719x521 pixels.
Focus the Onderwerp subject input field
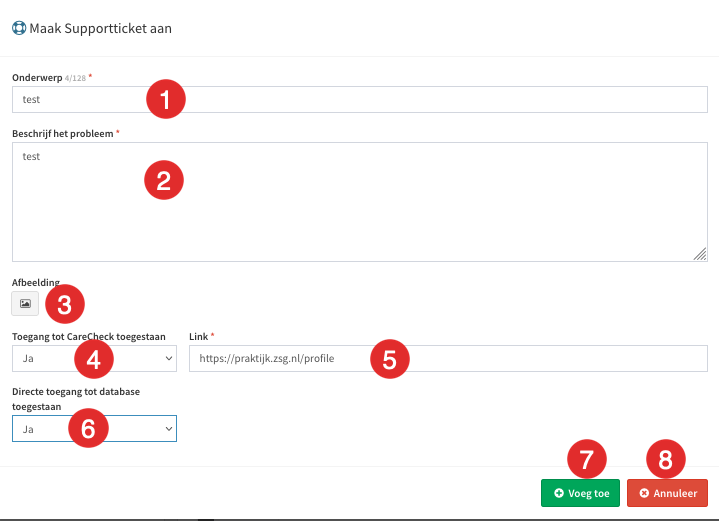point(360,100)
